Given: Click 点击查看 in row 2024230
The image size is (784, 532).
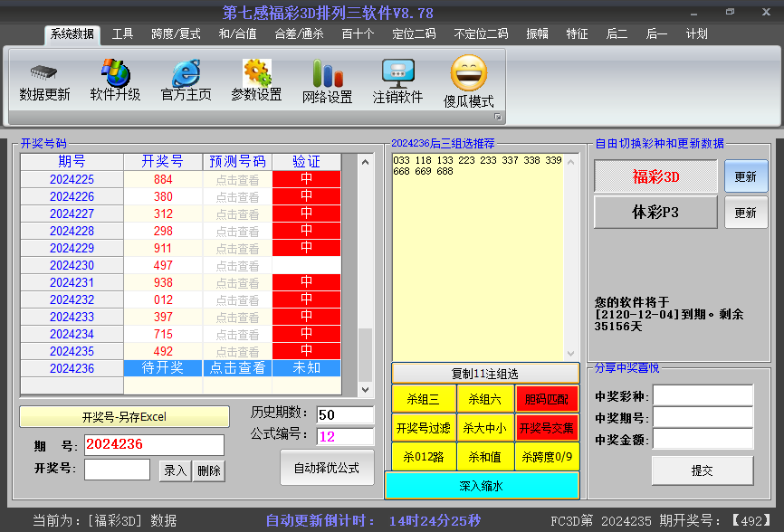Looking at the screenshot, I should (x=237, y=266).
